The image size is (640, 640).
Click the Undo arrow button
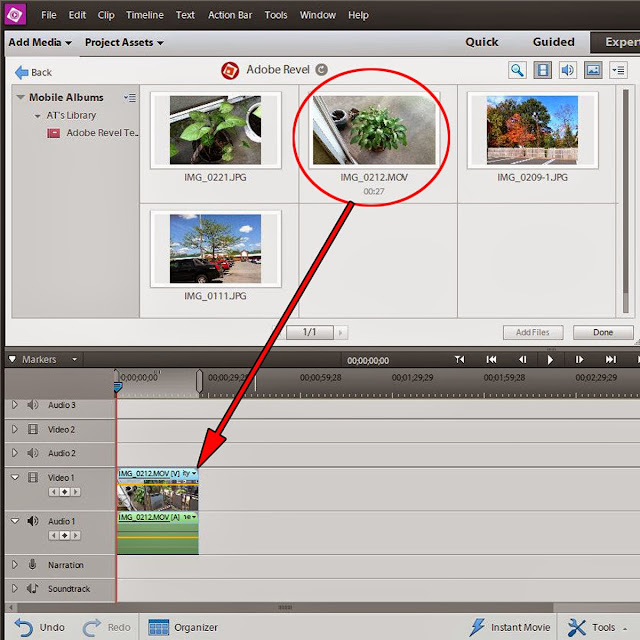click(x=40, y=627)
